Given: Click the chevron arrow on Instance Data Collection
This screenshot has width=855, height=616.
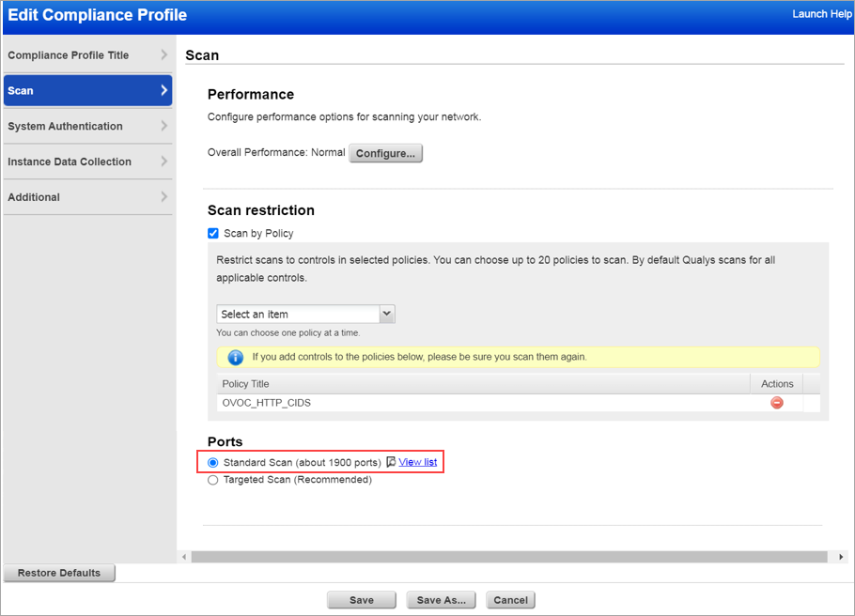Looking at the screenshot, I should click(165, 162).
